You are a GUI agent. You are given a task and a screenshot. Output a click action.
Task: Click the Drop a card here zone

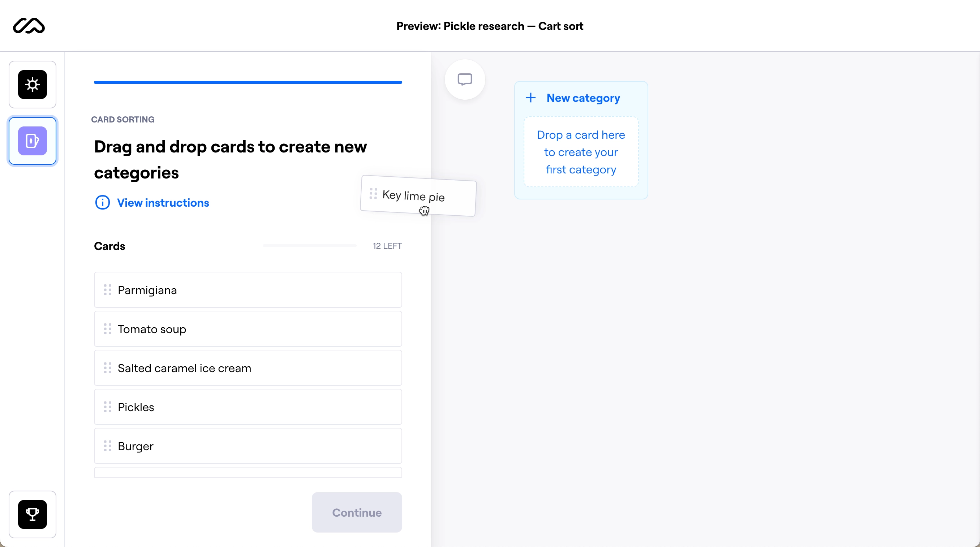click(x=581, y=152)
